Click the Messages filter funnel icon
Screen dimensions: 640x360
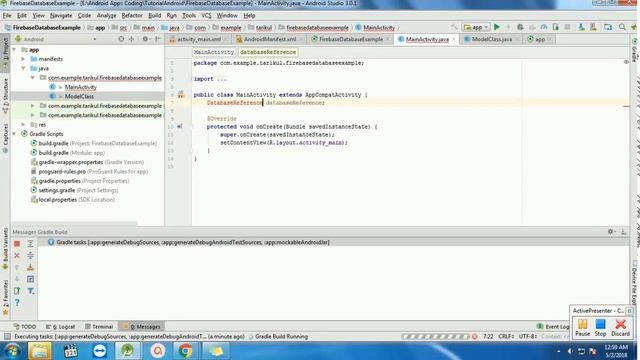(31, 291)
